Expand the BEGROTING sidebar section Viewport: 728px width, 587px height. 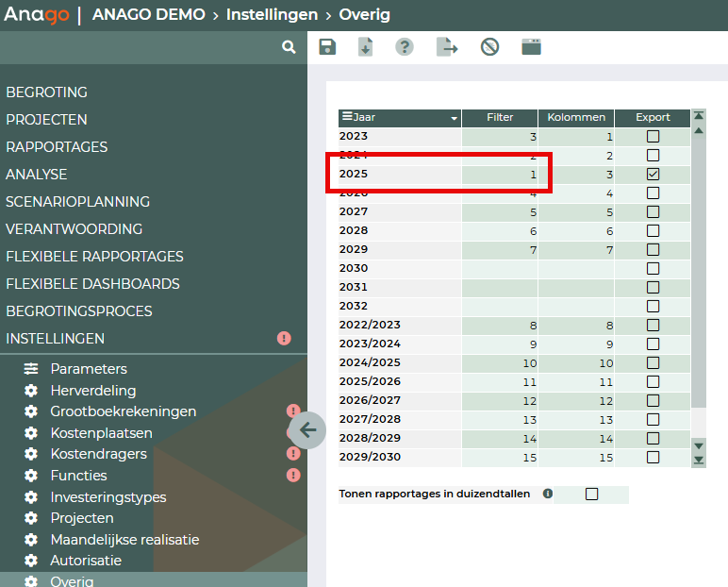47,92
